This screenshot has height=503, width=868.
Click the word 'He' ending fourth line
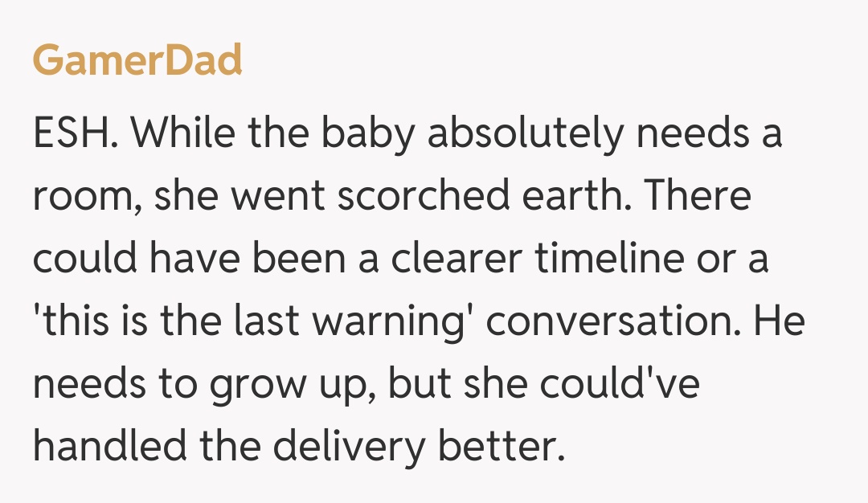click(x=783, y=322)
